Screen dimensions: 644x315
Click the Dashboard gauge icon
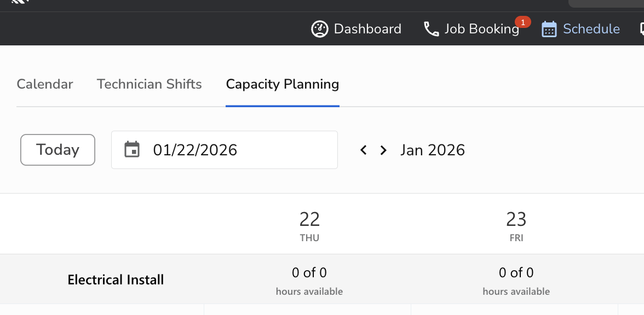(x=320, y=29)
